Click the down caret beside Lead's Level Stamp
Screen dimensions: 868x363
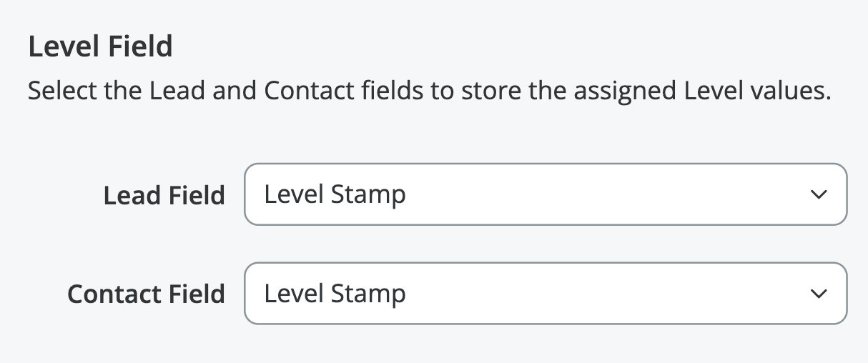tap(819, 194)
